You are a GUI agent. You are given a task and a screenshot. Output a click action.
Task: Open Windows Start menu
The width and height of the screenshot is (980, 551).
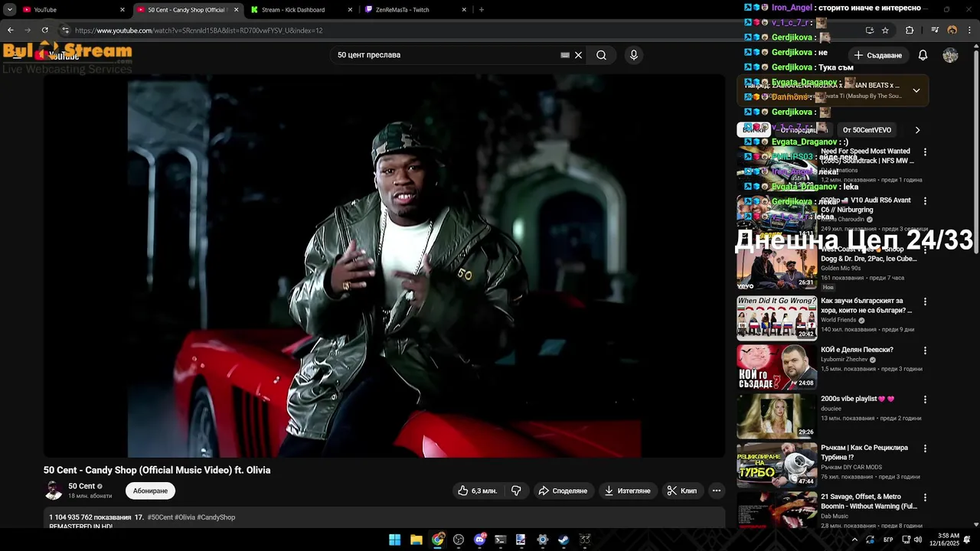tap(394, 540)
